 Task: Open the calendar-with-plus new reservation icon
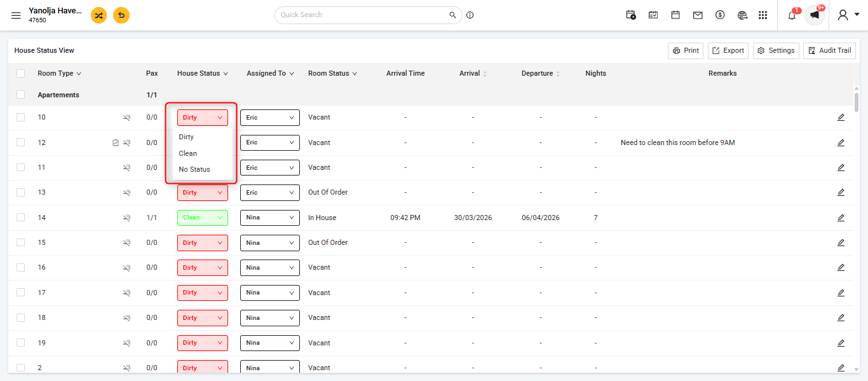point(630,15)
